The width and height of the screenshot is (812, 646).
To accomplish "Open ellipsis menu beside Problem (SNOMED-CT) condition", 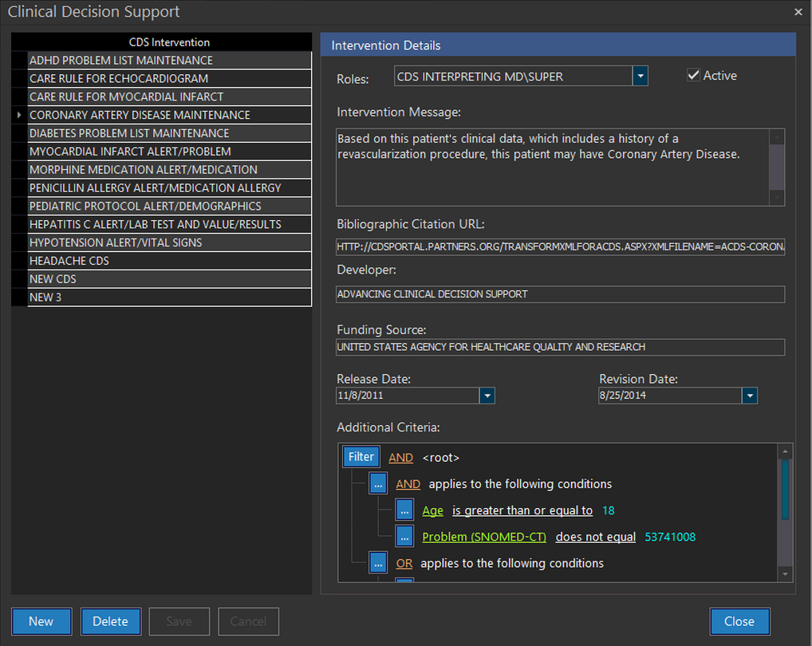I will tap(404, 537).
